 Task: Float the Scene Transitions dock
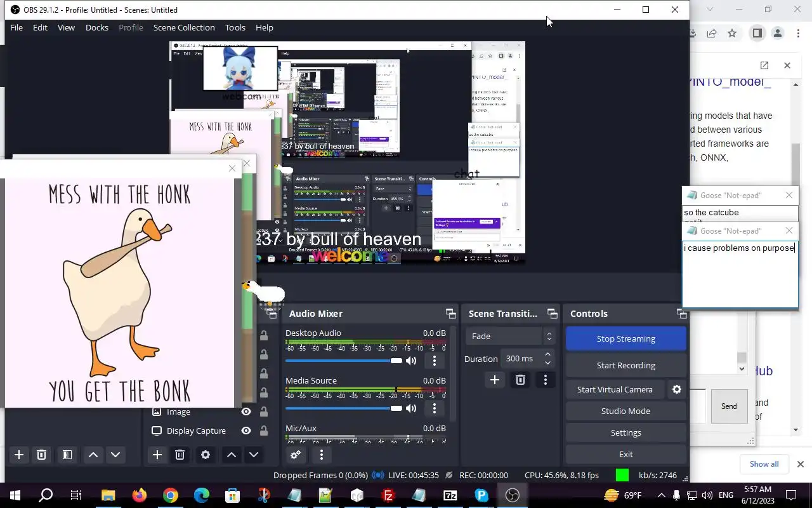[x=553, y=314]
